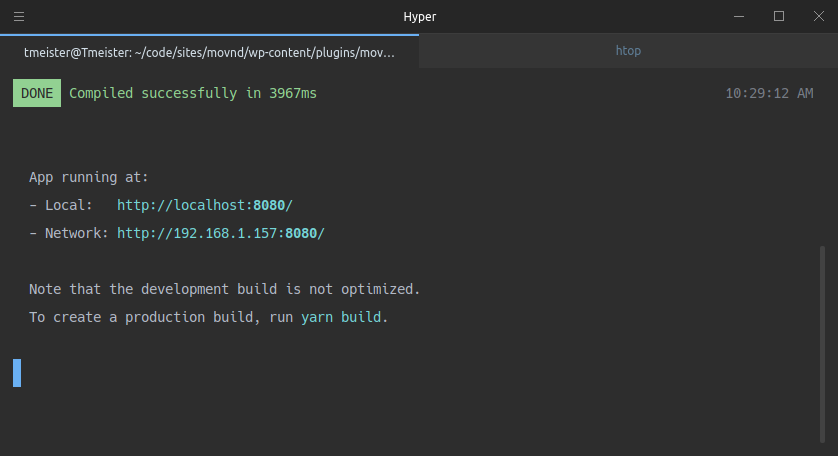Click the Hyper window title
The width and height of the screenshot is (838, 456).
click(420, 17)
